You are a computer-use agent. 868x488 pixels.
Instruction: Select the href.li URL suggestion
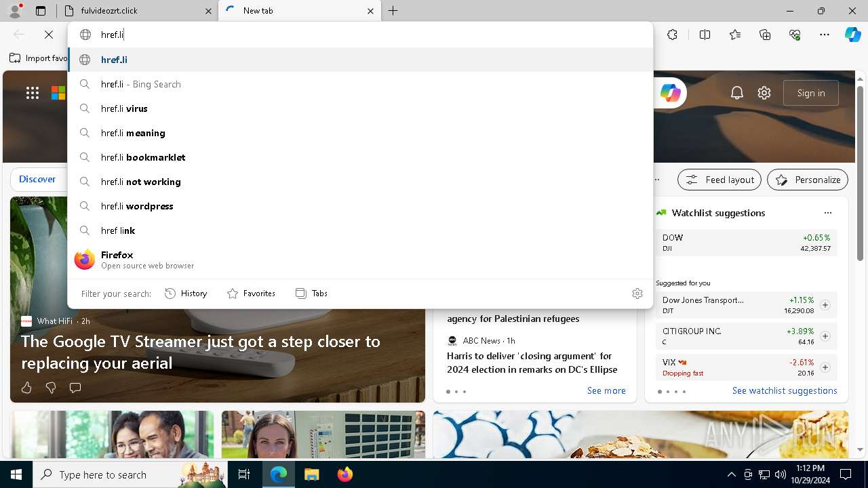[x=361, y=60]
